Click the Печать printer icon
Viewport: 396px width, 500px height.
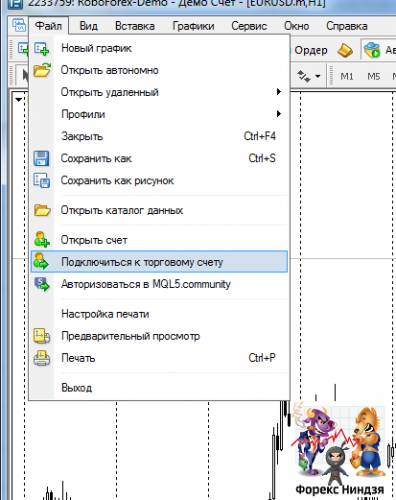(x=42, y=358)
